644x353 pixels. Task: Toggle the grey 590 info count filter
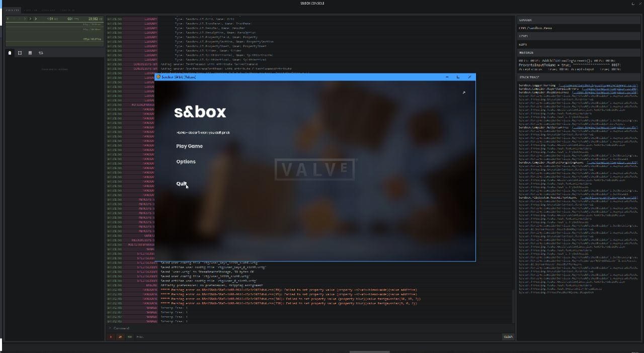click(129, 337)
